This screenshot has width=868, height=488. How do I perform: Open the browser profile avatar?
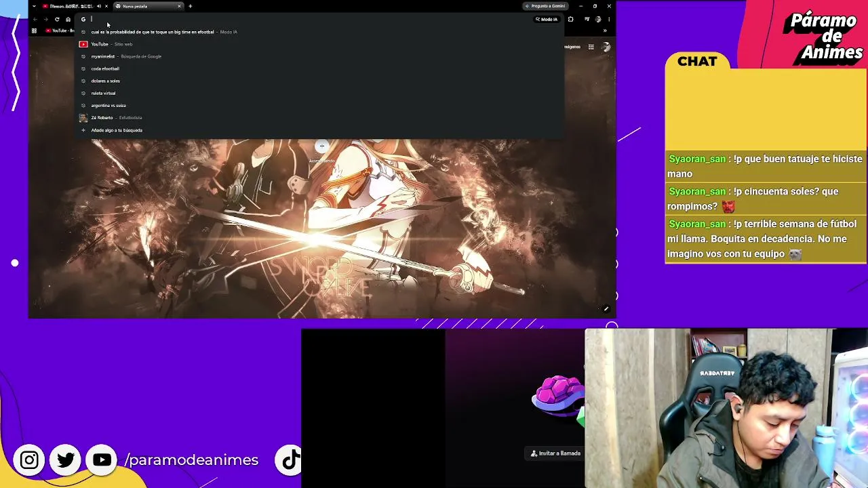coord(598,19)
